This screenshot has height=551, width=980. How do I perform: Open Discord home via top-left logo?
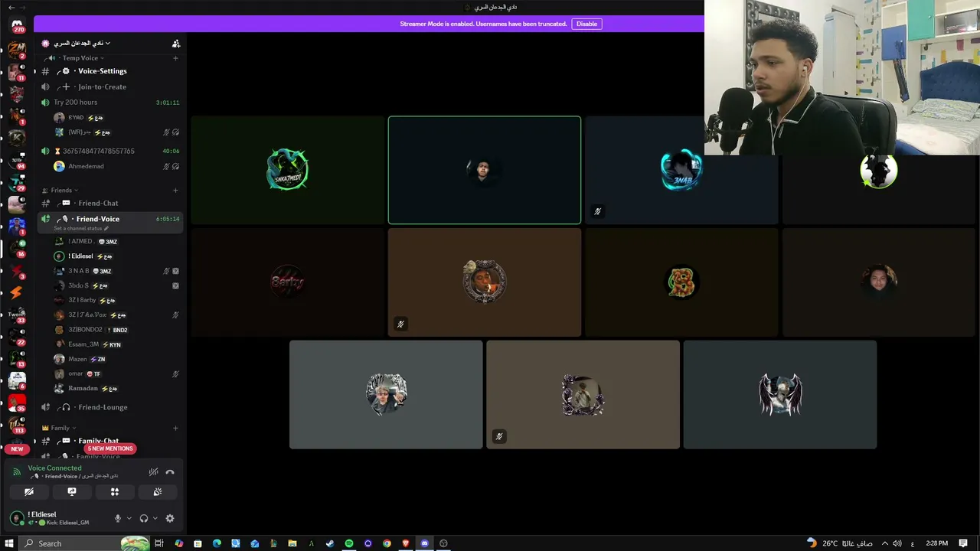point(17,26)
